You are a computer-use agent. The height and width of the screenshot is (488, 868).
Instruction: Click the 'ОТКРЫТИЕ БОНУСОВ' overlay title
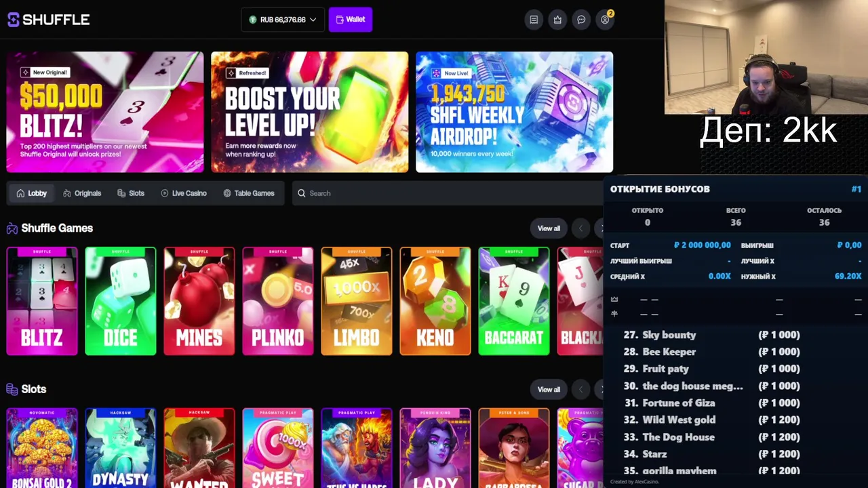(660, 189)
